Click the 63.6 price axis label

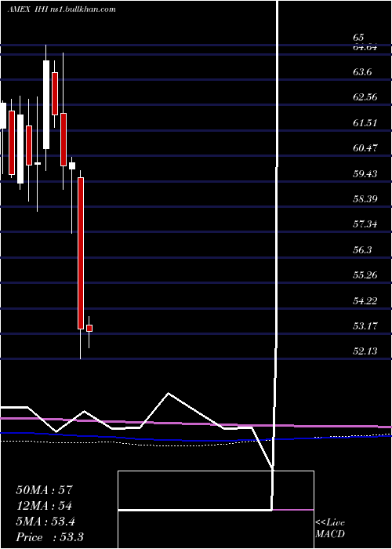pos(362,72)
